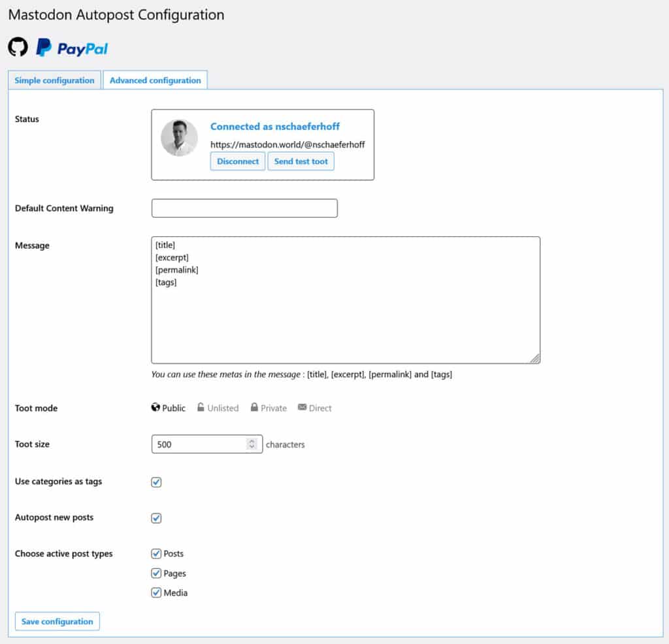Decrement the Toot size value
Image resolution: width=669 pixels, height=644 pixels.
tap(253, 447)
